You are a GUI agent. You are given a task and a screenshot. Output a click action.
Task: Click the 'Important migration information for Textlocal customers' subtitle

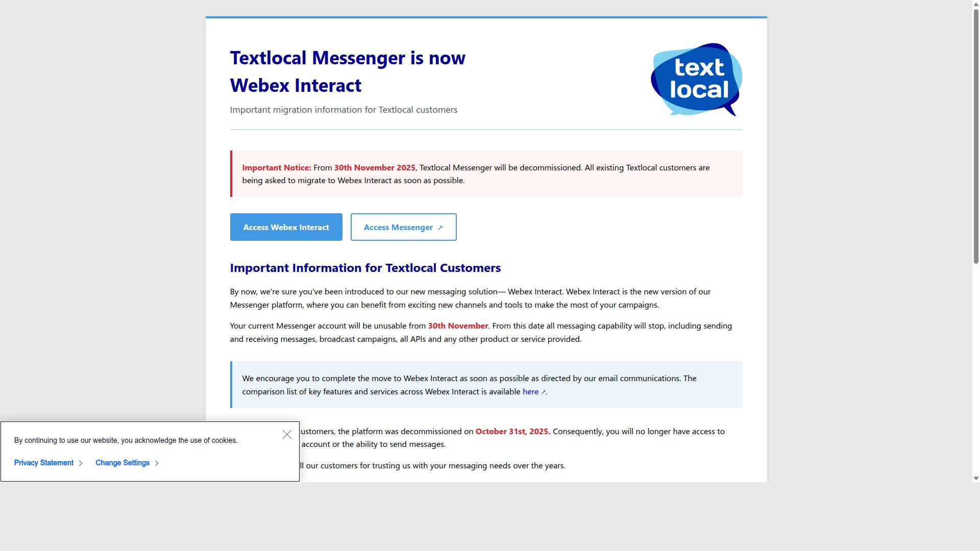coord(344,110)
